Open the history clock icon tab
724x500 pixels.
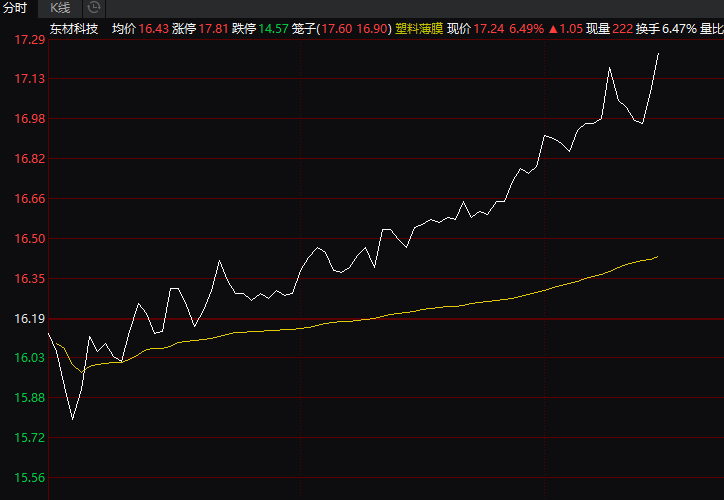coord(94,8)
